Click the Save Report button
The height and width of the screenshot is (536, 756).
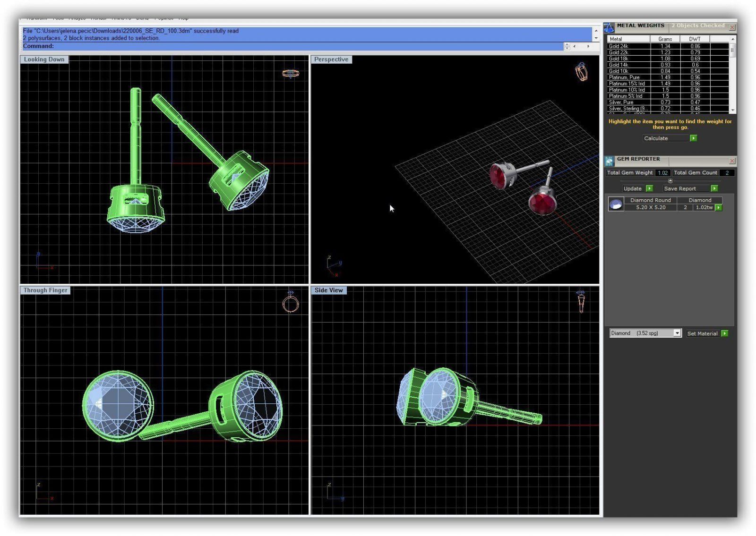(679, 188)
